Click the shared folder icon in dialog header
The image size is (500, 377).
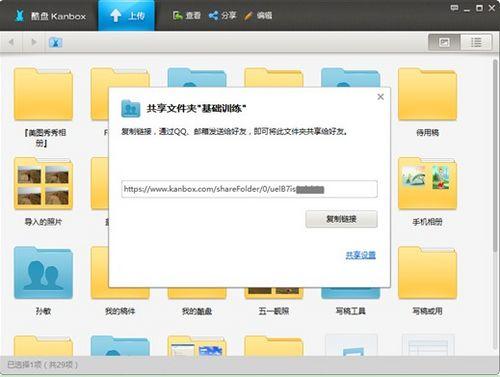point(131,109)
